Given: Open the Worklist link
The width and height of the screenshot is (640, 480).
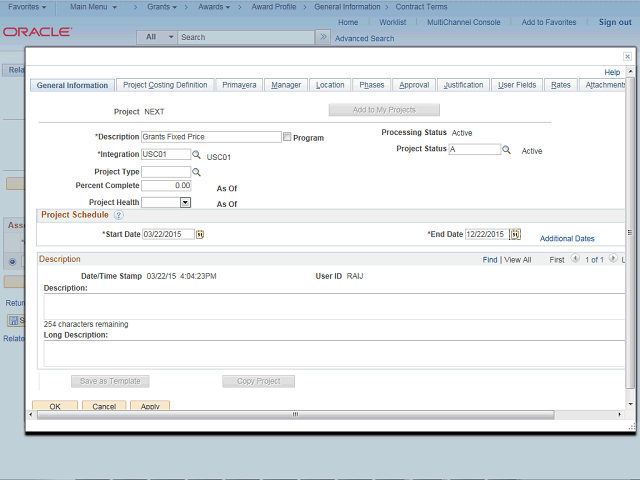Looking at the screenshot, I should point(392,22).
